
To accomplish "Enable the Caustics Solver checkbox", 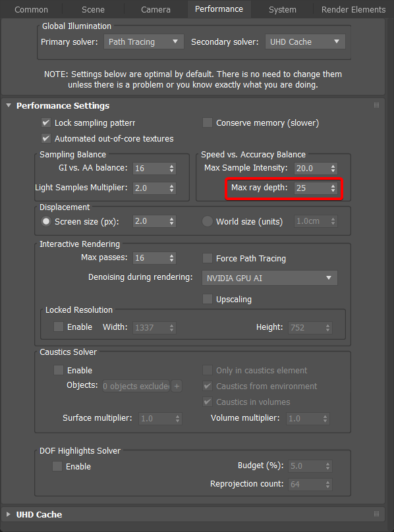I will [x=59, y=370].
